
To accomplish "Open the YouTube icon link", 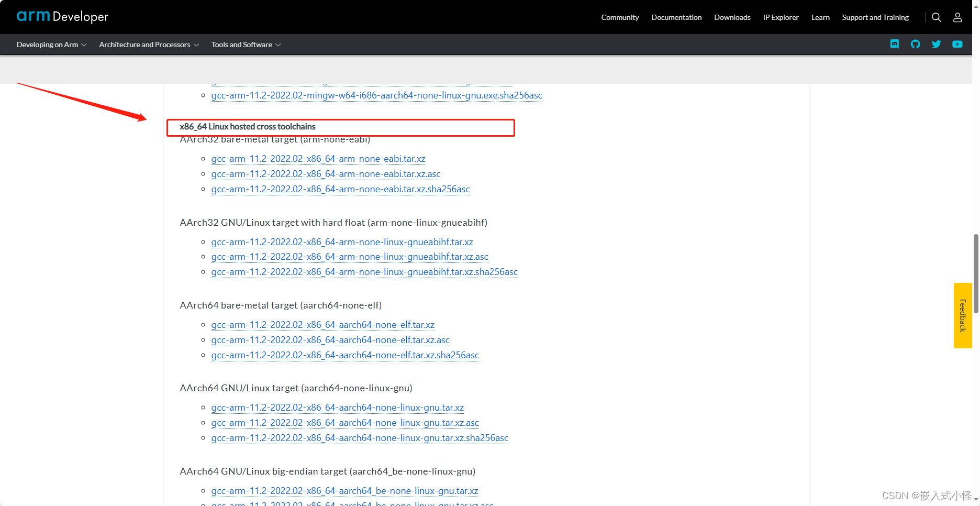I will pos(957,44).
